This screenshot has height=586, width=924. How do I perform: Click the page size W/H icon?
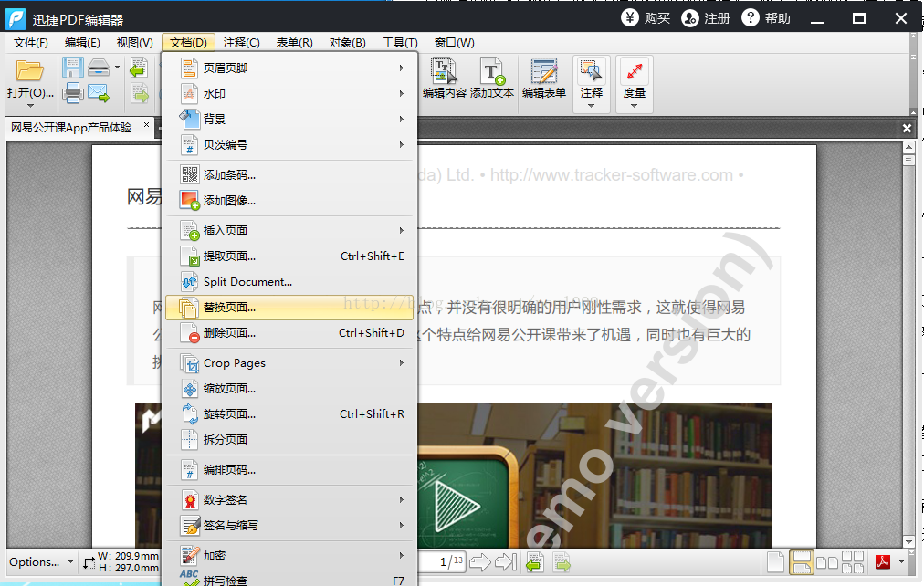coord(89,563)
